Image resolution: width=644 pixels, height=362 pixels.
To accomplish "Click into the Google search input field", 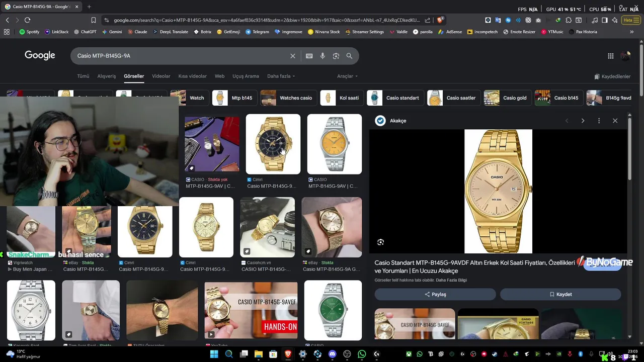I will point(181,56).
